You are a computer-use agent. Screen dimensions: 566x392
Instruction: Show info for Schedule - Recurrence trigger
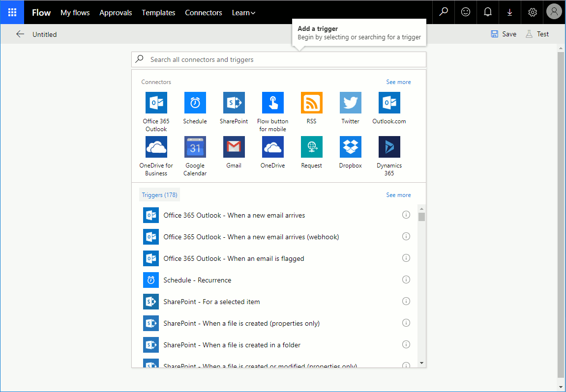(x=406, y=280)
